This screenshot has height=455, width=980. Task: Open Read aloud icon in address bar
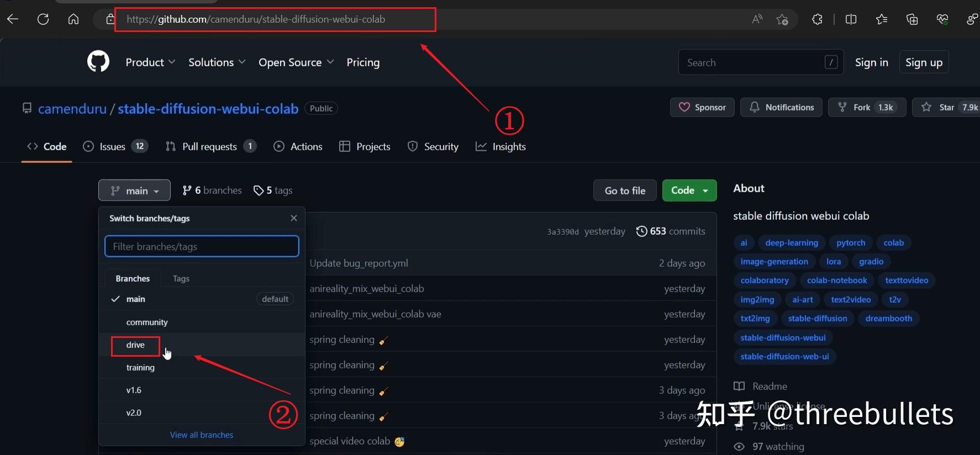[757, 19]
